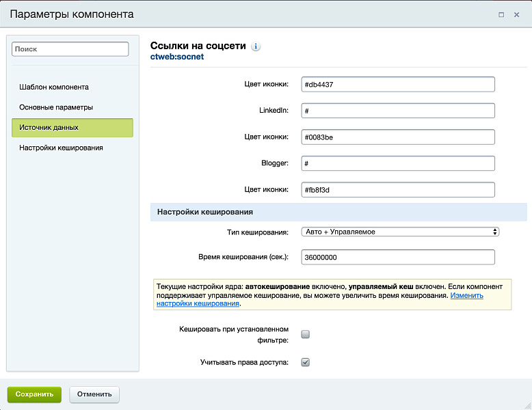Open the Тип кеширования dropdown

coord(400,232)
